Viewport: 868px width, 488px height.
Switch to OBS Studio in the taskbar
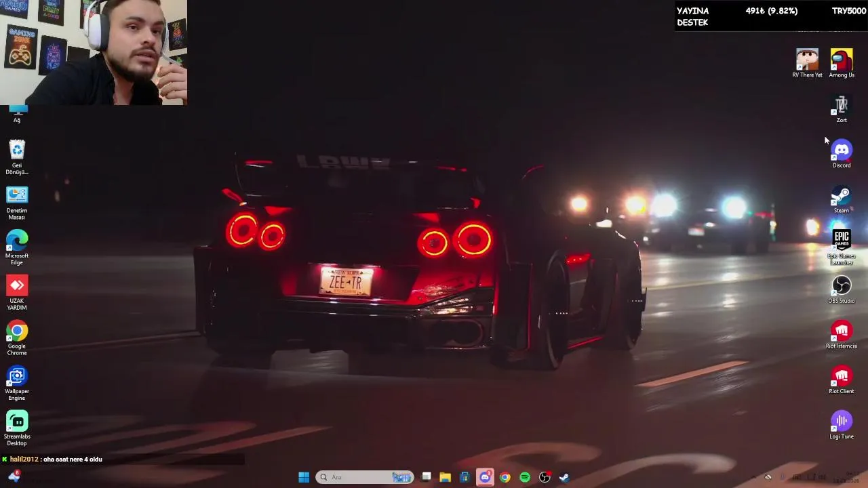point(545,477)
